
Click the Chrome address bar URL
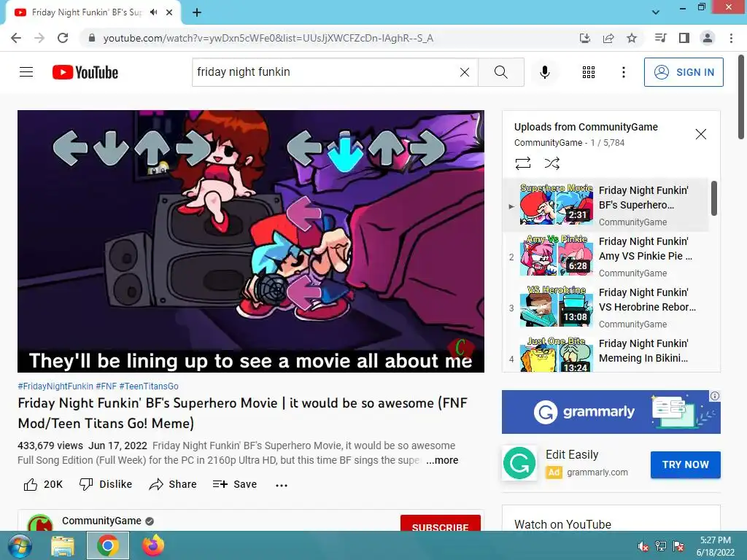pyautogui.click(x=268, y=38)
